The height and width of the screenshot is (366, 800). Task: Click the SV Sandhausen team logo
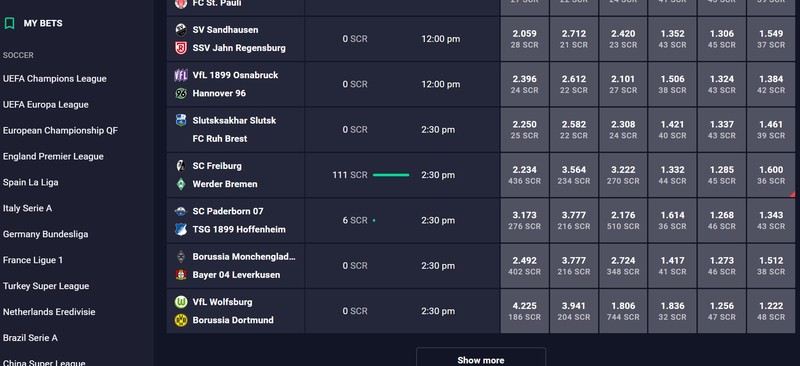(181, 30)
